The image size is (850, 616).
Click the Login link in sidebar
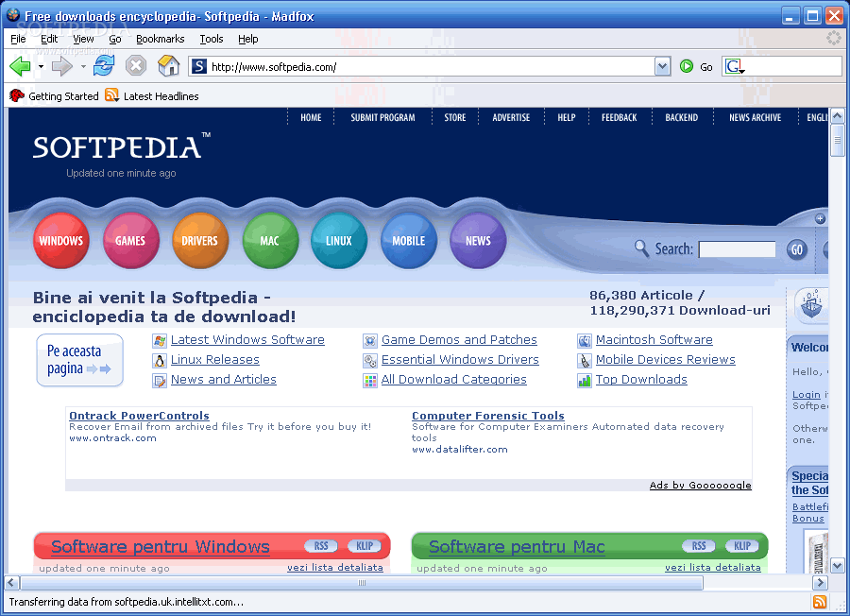tap(807, 394)
